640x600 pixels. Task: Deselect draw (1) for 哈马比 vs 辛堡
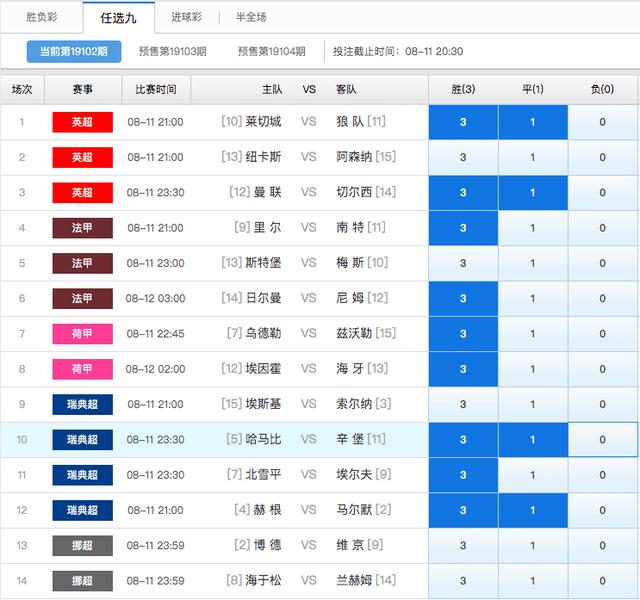click(533, 440)
